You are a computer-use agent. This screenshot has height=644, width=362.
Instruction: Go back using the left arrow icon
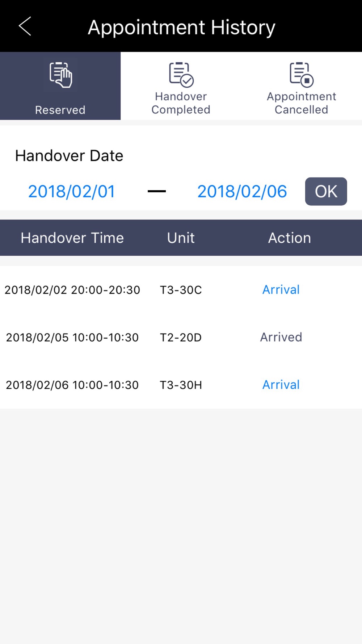tap(25, 26)
